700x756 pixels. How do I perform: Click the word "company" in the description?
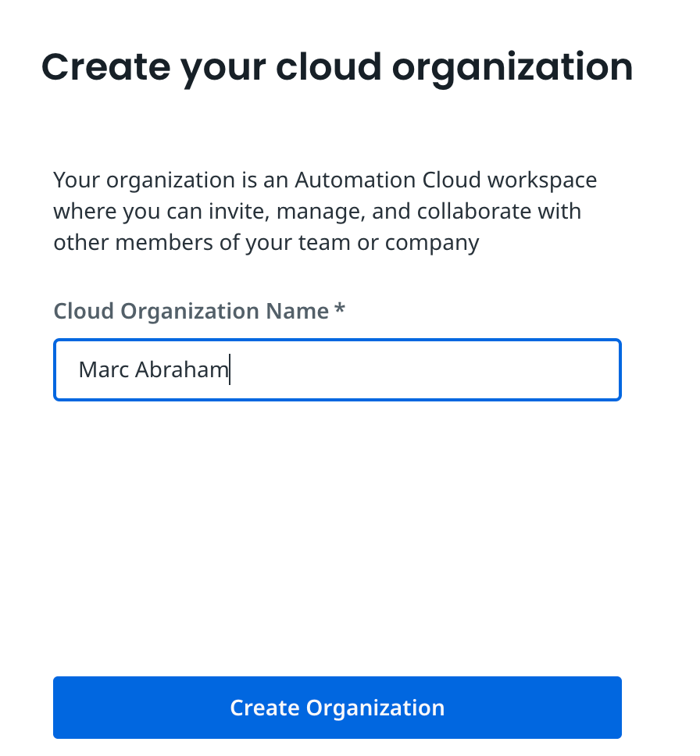tap(432, 243)
